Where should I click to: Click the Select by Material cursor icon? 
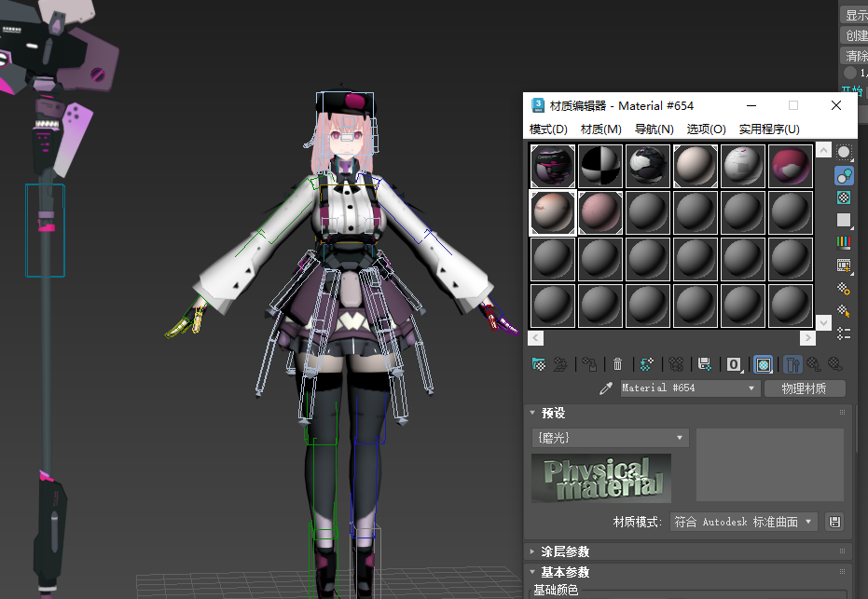[x=844, y=310]
